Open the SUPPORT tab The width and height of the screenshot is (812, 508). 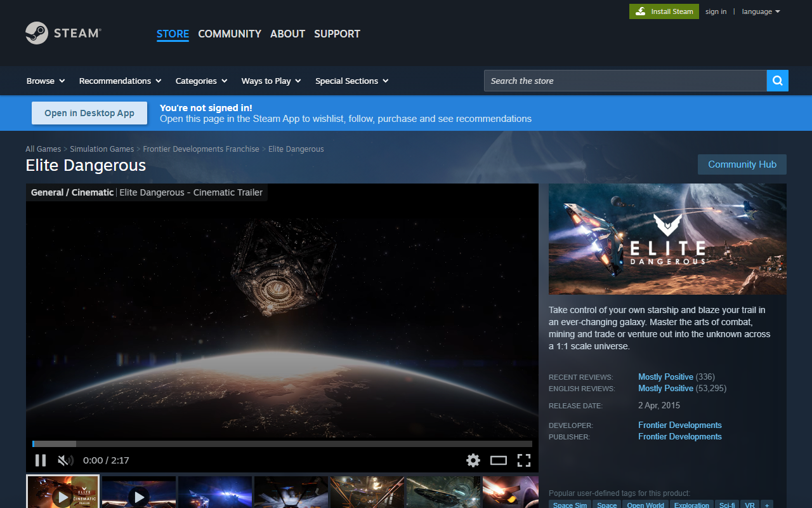click(337, 34)
